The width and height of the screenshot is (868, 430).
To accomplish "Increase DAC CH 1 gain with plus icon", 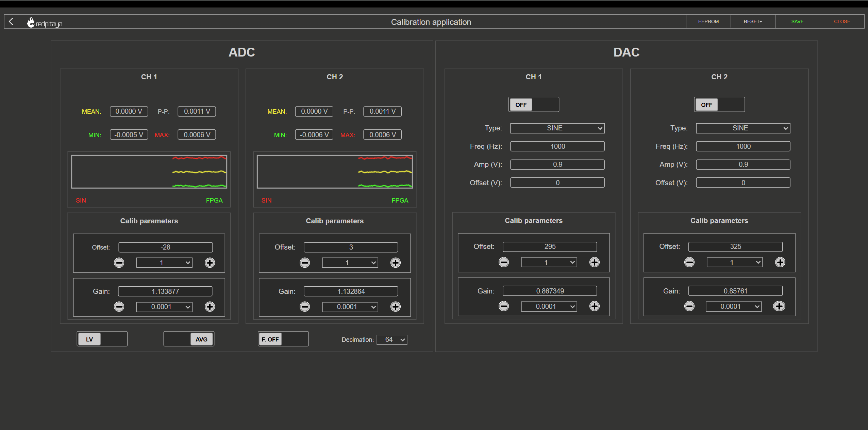I will [595, 306].
